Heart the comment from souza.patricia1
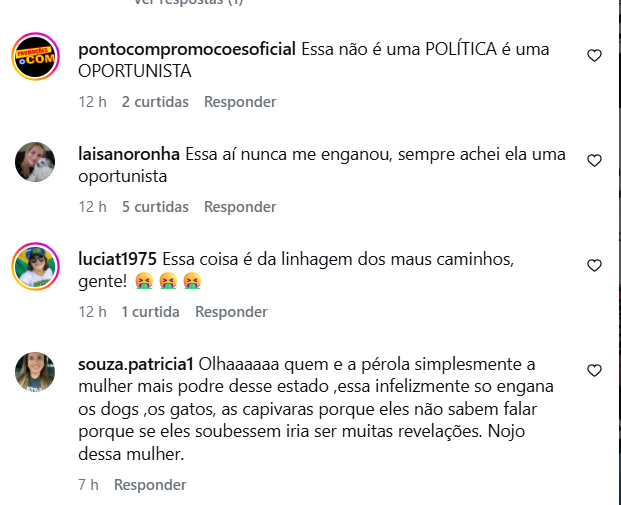This screenshot has height=505, width=621. tap(594, 370)
